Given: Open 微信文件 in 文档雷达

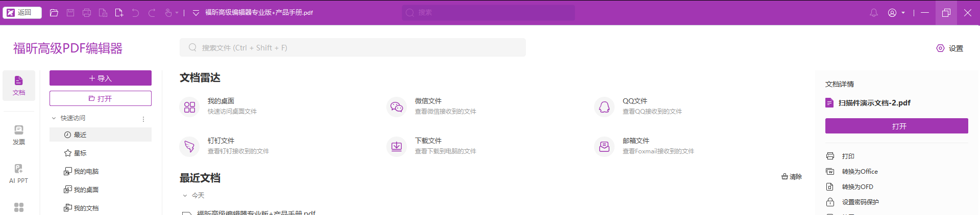Looking at the screenshot, I should pyautogui.click(x=432, y=106).
